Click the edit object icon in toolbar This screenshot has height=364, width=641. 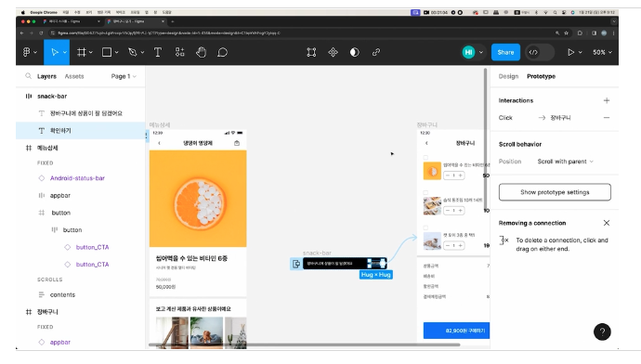[x=311, y=52]
